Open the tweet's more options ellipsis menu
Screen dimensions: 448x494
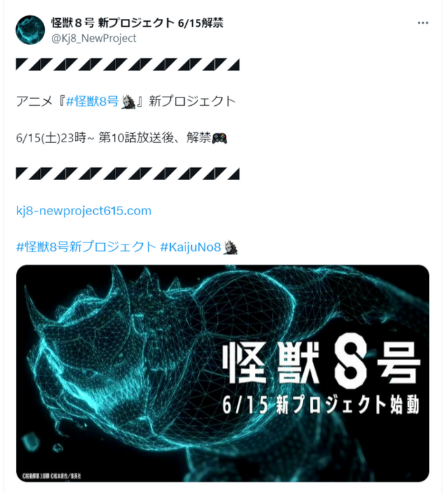(423, 22)
